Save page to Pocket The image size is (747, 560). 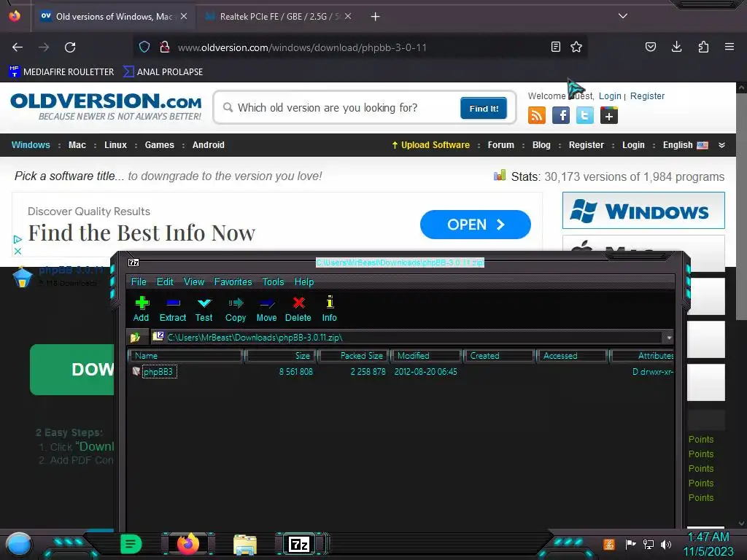point(650,47)
